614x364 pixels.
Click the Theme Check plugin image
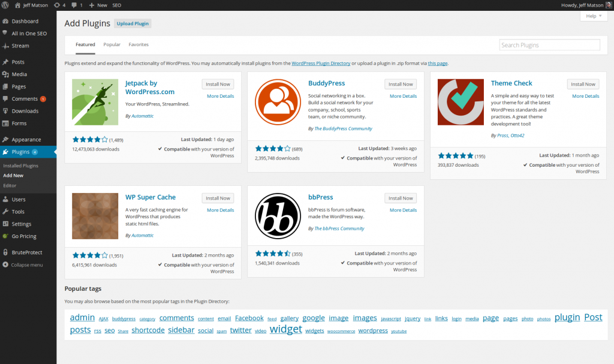tap(460, 103)
